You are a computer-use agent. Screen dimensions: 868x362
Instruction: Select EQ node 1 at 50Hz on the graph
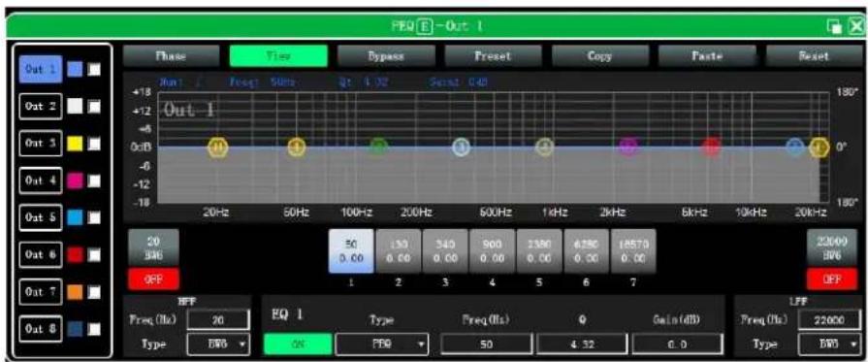point(297,147)
